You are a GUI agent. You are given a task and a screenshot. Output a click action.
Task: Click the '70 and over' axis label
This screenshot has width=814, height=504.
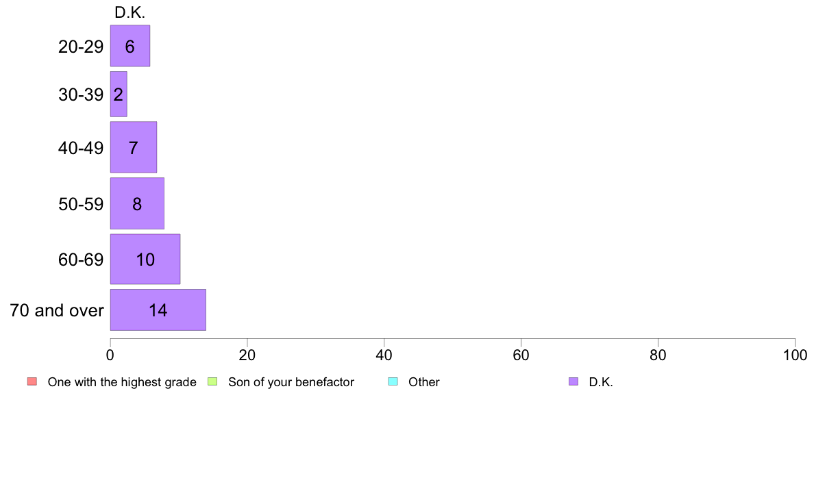click(x=57, y=310)
